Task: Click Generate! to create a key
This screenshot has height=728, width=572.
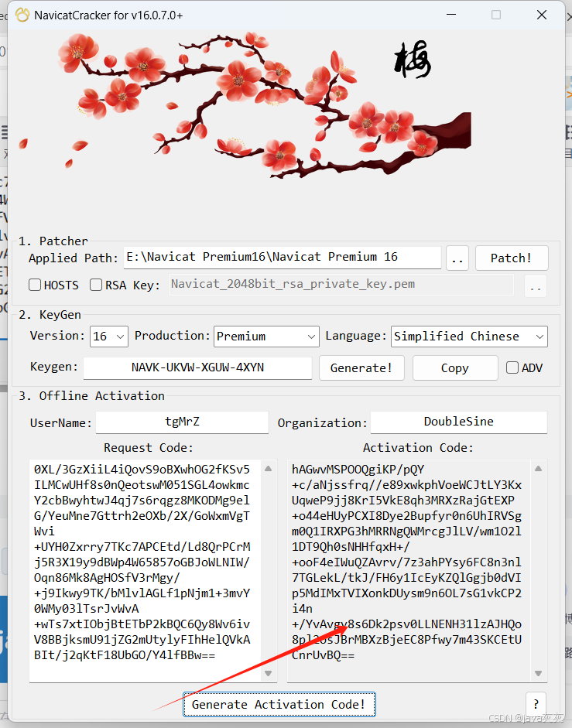Action: [361, 368]
